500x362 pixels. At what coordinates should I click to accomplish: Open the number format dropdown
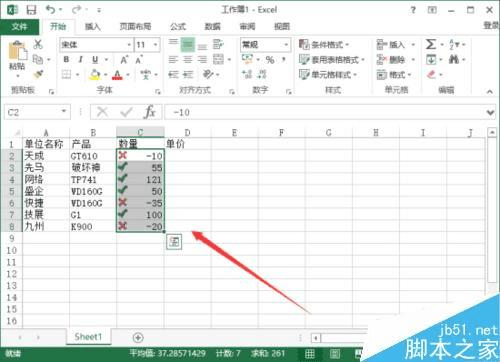286,45
